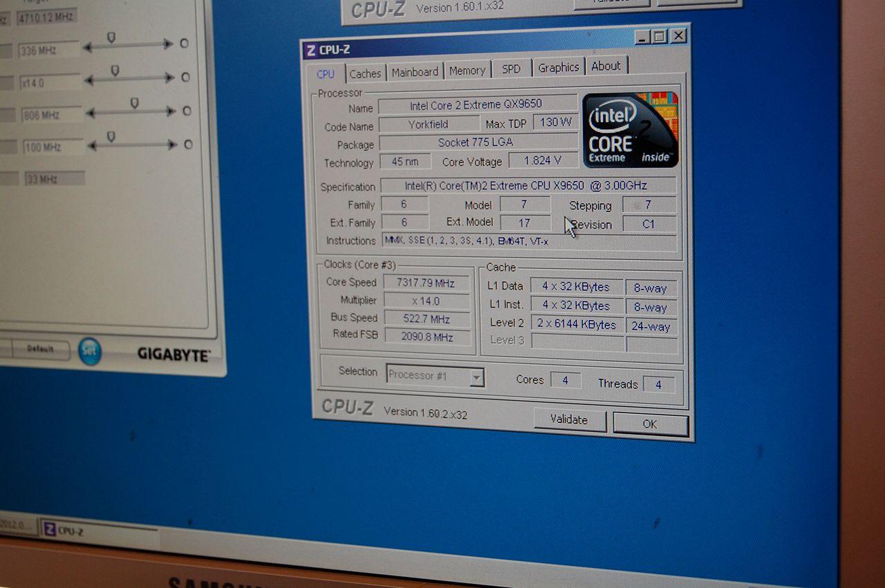Click the Default button in Gigabyte tool
885x588 pixels.
41,349
